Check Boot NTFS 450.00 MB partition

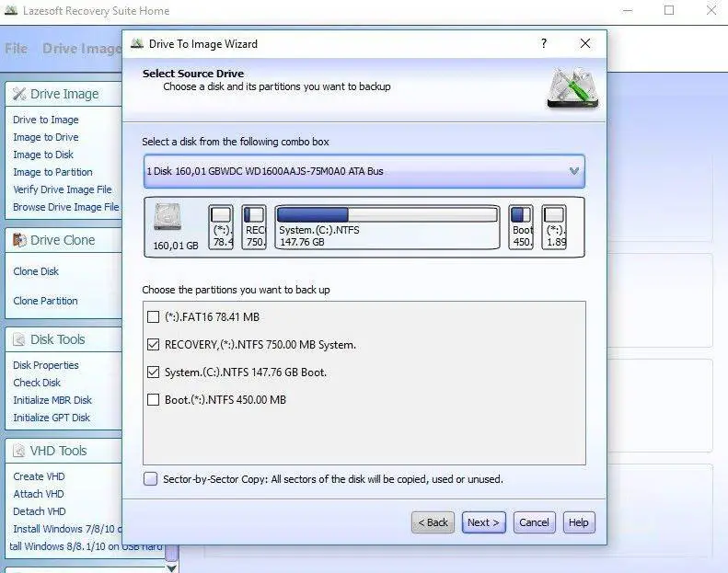point(153,399)
